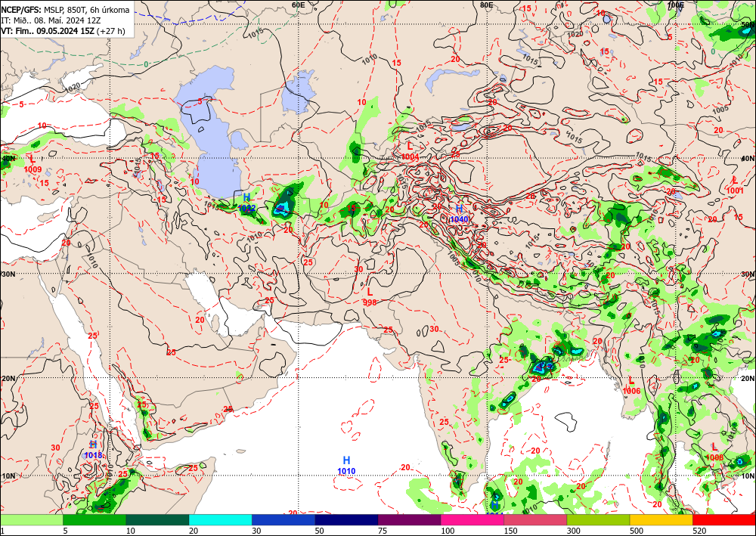Click the legend value 150

(510, 531)
